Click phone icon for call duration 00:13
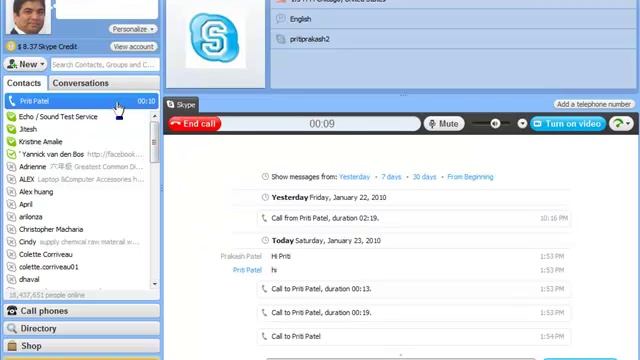The width and height of the screenshot is (640, 360). 264,289
